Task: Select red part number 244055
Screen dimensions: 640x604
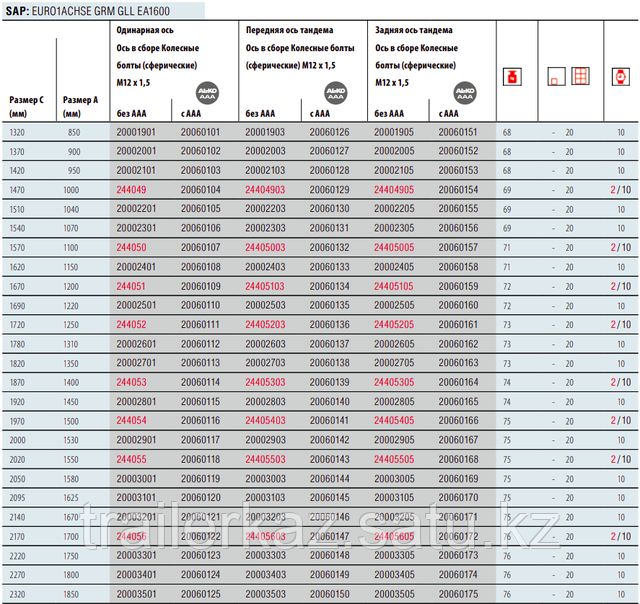Action: [x=131, y=459]
